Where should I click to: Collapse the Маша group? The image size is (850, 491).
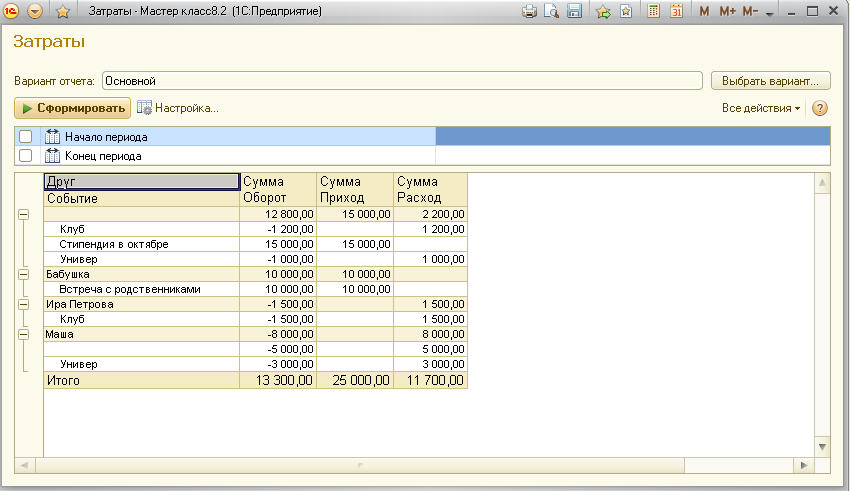[23, 334]
